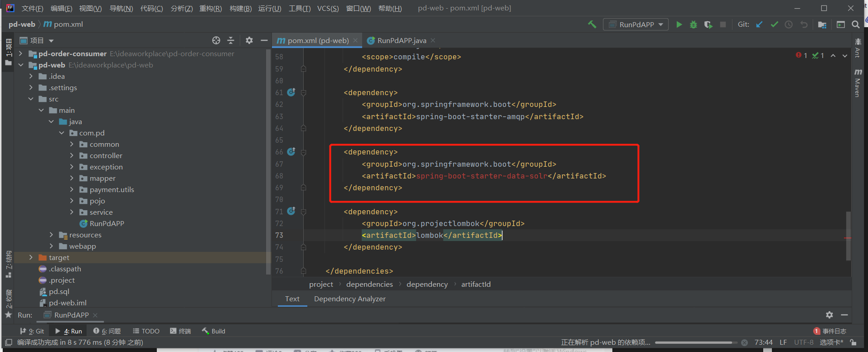Select RunPdAPP class in project tree
This screenshot has width=868, height=352.
point(107,223)
